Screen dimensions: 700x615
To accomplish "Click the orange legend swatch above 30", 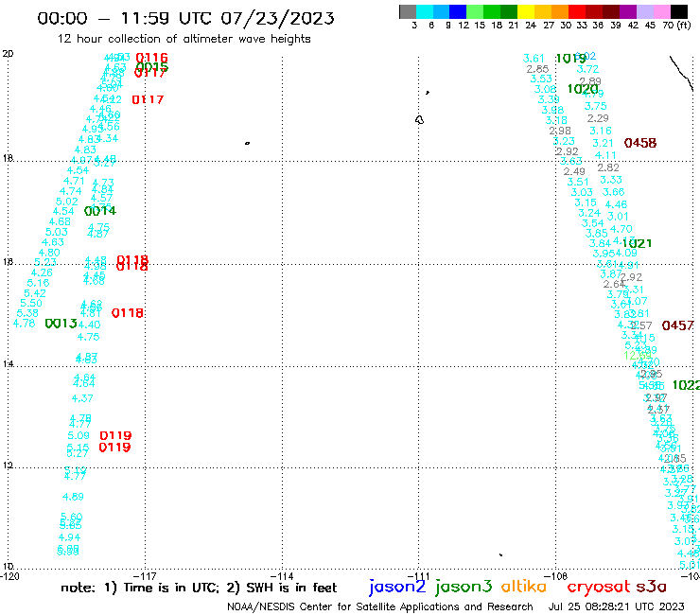I will (x=559, y=11).
